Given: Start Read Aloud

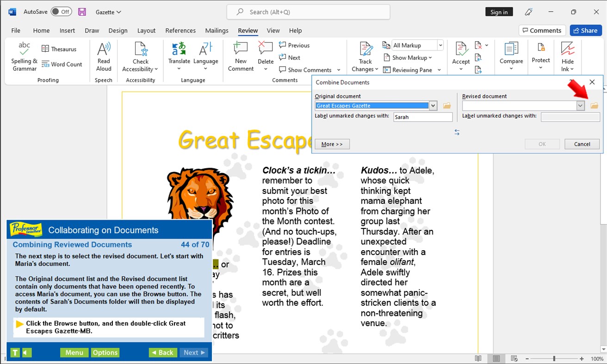Looking at the screenshot, I should click(104, 56).
